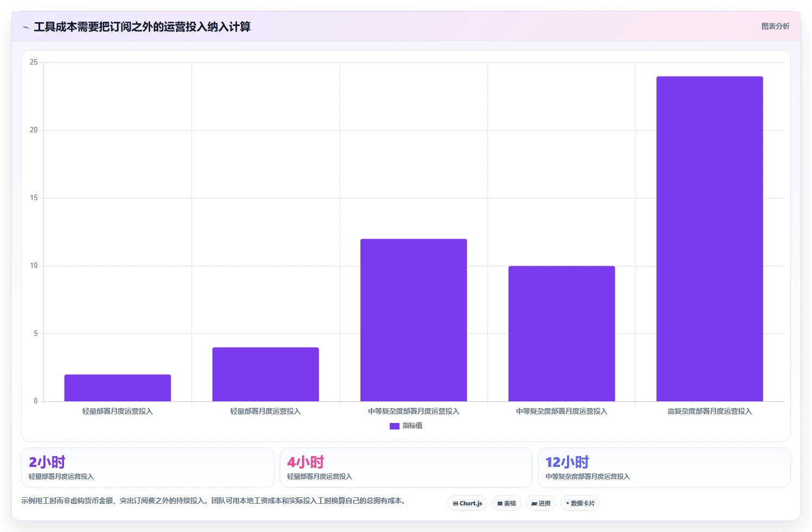Click the tallest bar, 高复杂度部署月度运营投入

[x=710, y=239]
